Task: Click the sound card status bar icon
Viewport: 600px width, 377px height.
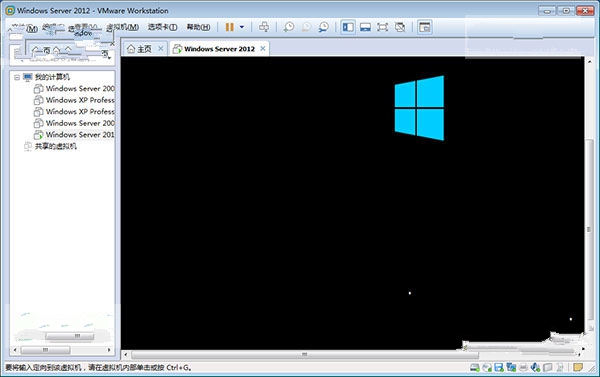Action: [535, 368]
